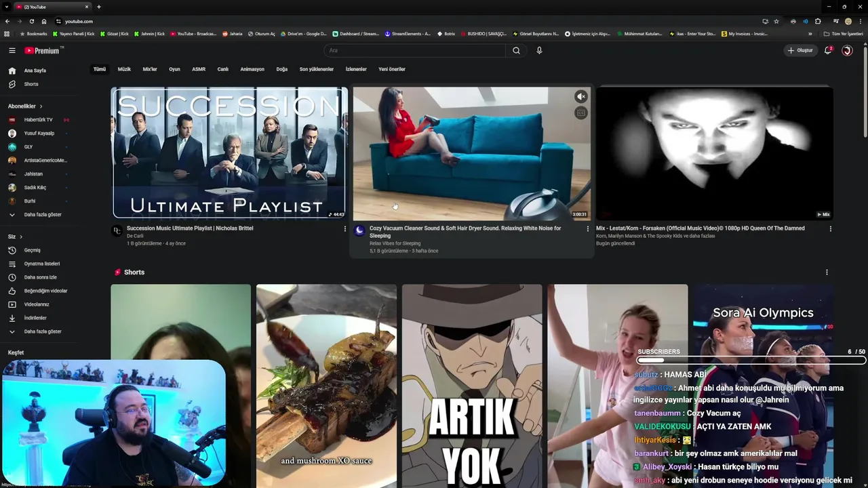The image size is (868, 488).
Task: Toggle captions on Cozy Vacuum preview
Action: point(581,113)
